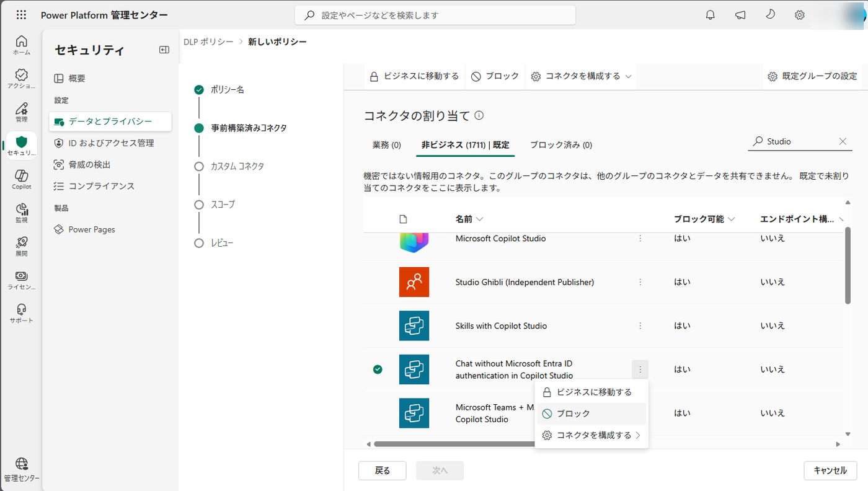Open notifications bell icon

pyautogui.click(x=711, y=15)
